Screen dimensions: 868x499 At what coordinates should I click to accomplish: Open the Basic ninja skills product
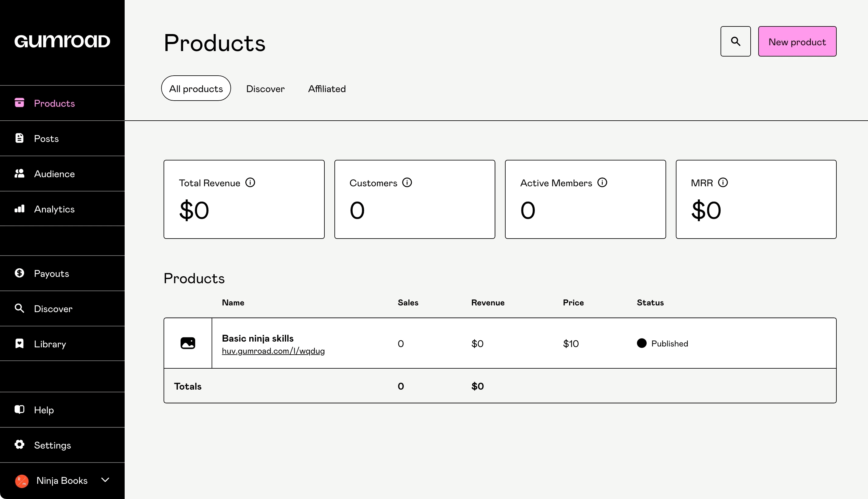click(258, 338)
